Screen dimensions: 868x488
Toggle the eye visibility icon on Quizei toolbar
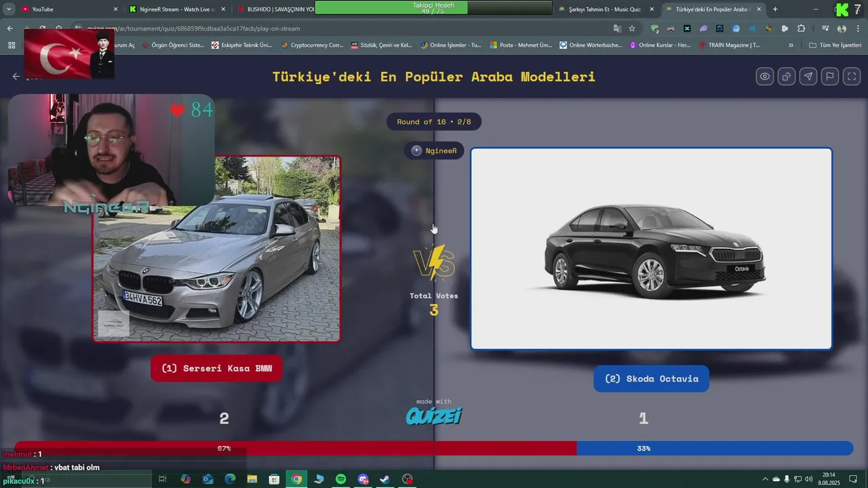[x=765, y=77]
